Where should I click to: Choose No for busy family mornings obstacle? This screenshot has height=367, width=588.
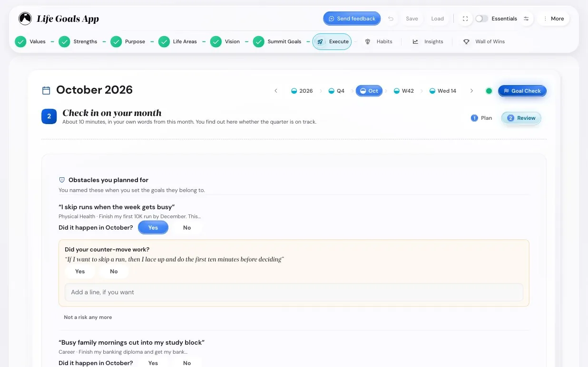tap(187, 363)
